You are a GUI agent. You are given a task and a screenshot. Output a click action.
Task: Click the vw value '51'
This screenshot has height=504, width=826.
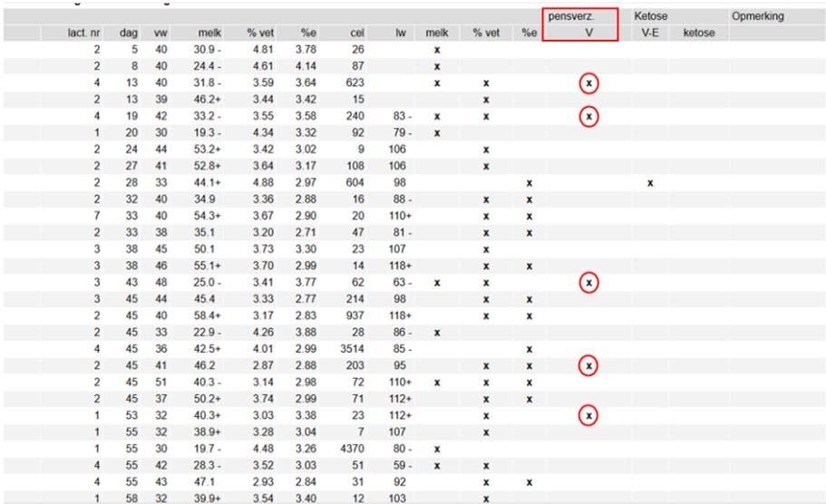click(x=161, y=382)
